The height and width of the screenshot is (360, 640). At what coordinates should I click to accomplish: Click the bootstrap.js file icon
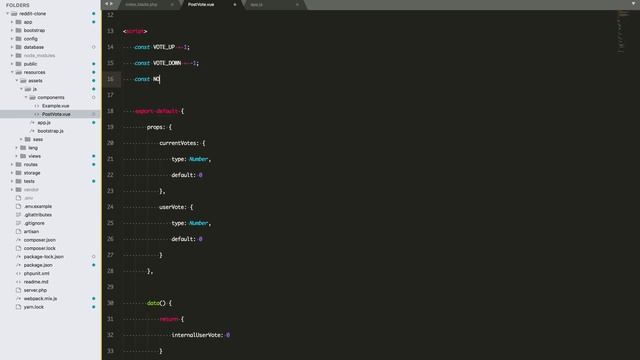click(33, 131)
